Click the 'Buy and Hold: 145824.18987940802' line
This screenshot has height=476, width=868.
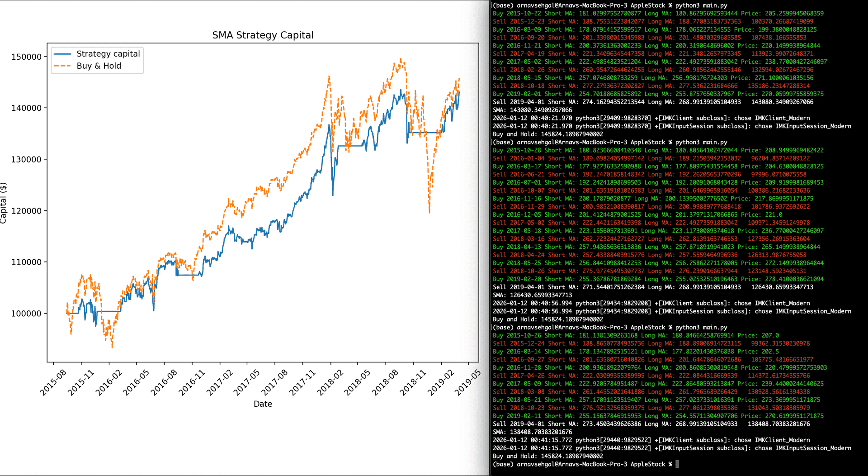click(547, 134)
